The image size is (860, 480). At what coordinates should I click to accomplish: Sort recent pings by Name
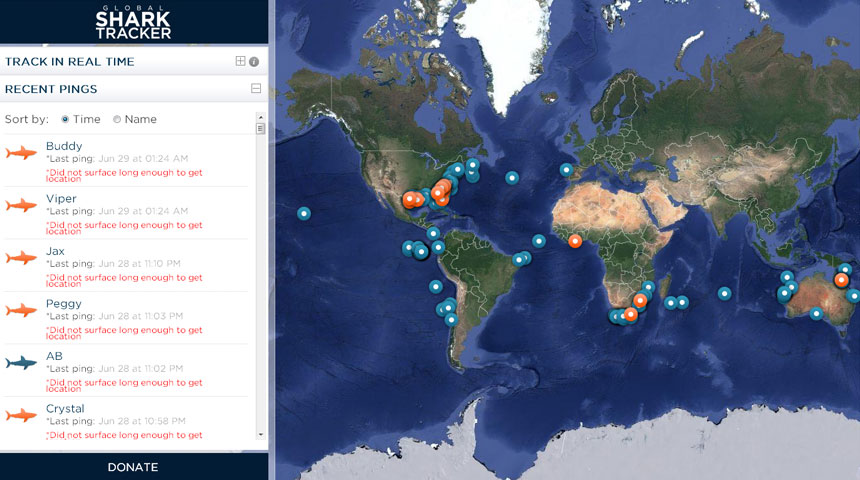[x=117, y=119]
